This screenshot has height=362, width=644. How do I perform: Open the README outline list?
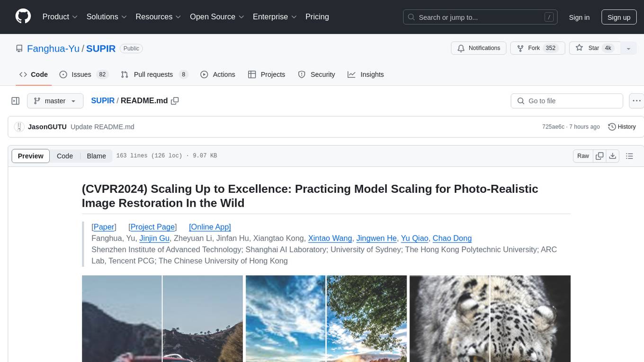pos(629,156)
